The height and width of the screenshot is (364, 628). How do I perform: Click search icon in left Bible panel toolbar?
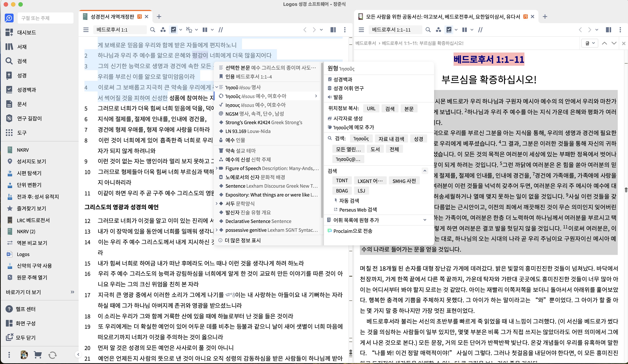click(153, 30)
